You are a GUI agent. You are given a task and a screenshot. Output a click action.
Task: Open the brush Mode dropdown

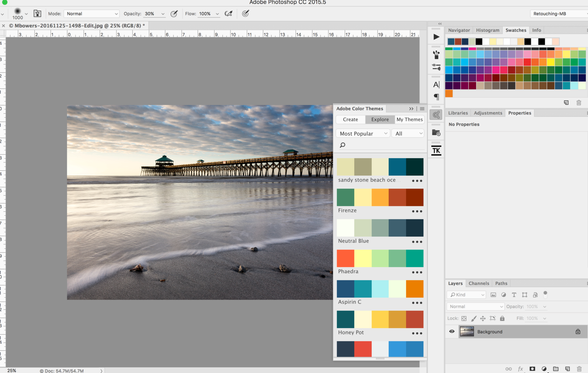pyautogui.click(x=91, y=14)
